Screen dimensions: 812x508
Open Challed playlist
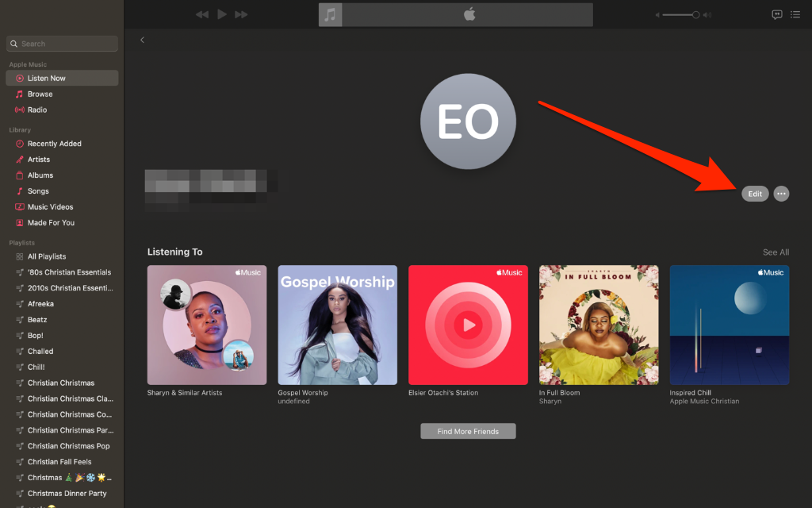(x=62, y=352)
